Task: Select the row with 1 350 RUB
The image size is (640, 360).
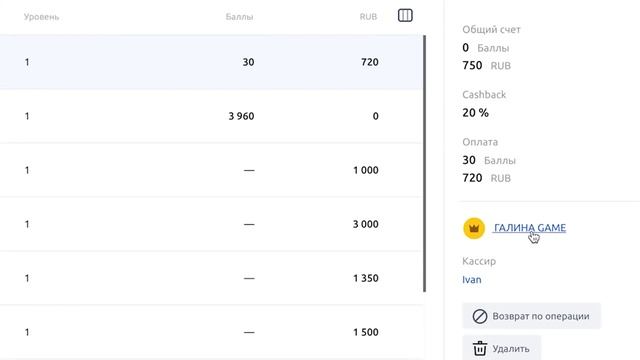Action: click(x=211, y=278)
